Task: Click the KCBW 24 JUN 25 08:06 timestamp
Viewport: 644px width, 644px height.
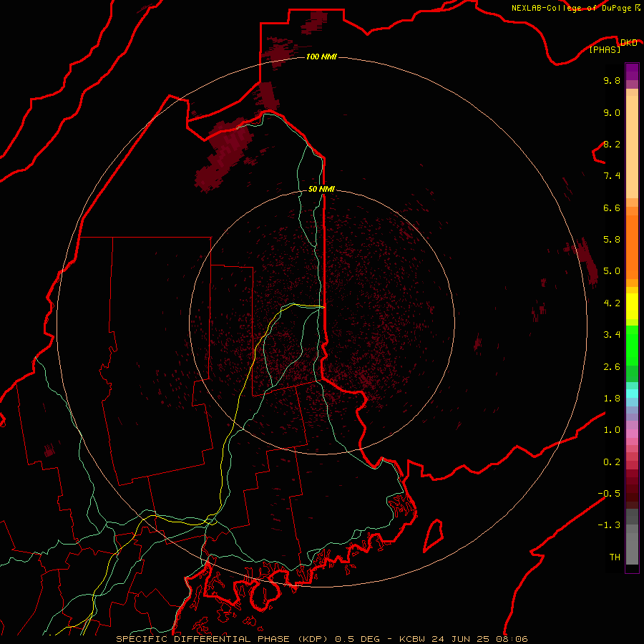Action: [x=463, y=639]
